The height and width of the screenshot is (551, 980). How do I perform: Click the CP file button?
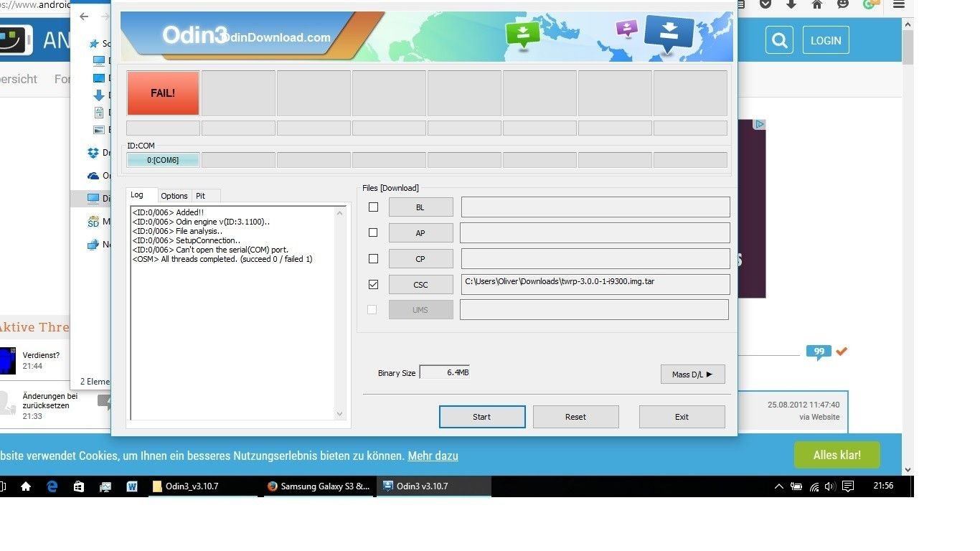coord(420,259)
